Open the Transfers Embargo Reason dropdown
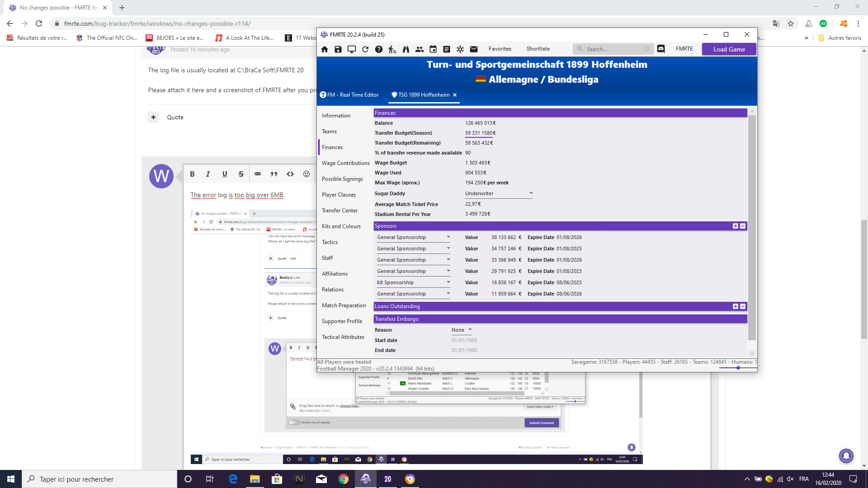 click(x=462, y=330)
